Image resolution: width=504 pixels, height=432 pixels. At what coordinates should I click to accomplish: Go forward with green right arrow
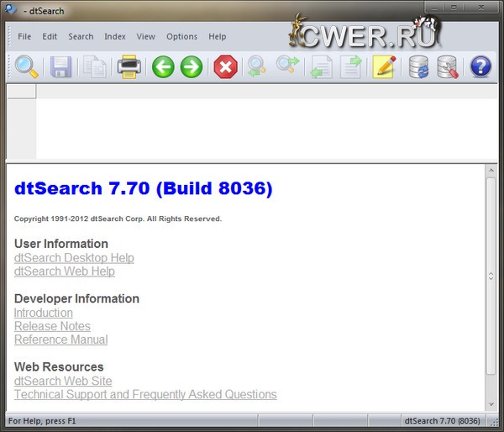[x=192, y=66]
